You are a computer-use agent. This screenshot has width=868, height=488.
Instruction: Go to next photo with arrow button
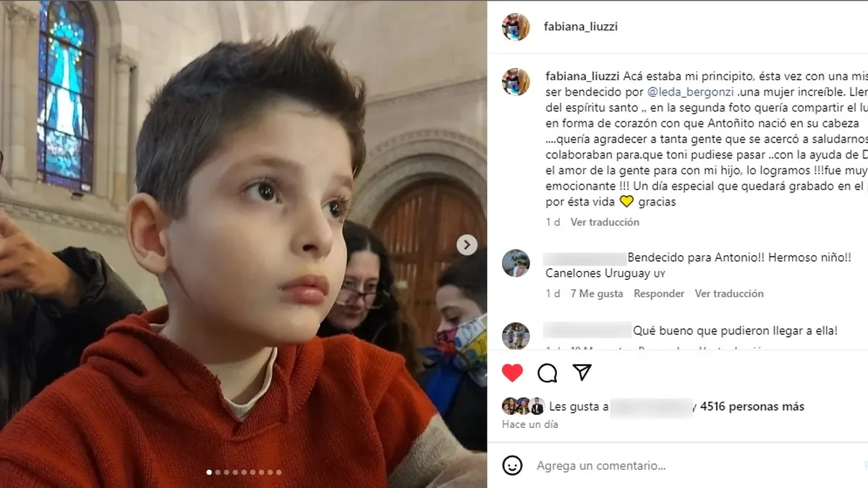click(467, 245)
